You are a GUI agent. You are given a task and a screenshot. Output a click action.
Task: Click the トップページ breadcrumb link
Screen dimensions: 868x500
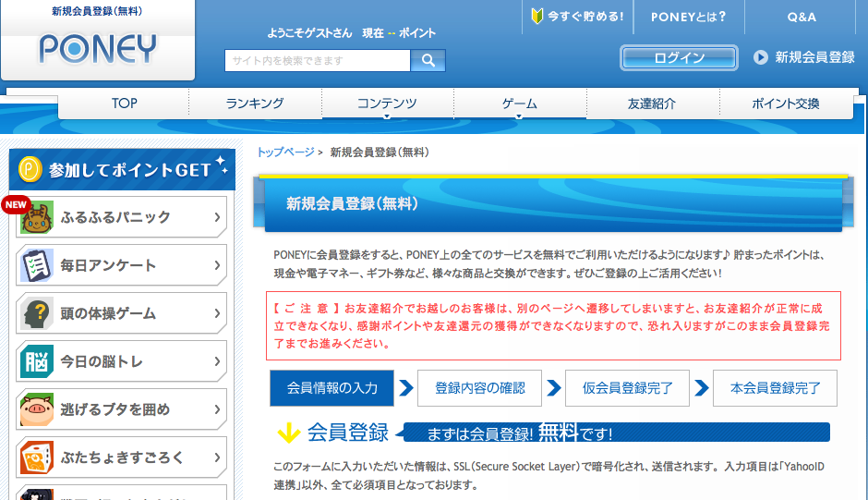click(285, 152)
